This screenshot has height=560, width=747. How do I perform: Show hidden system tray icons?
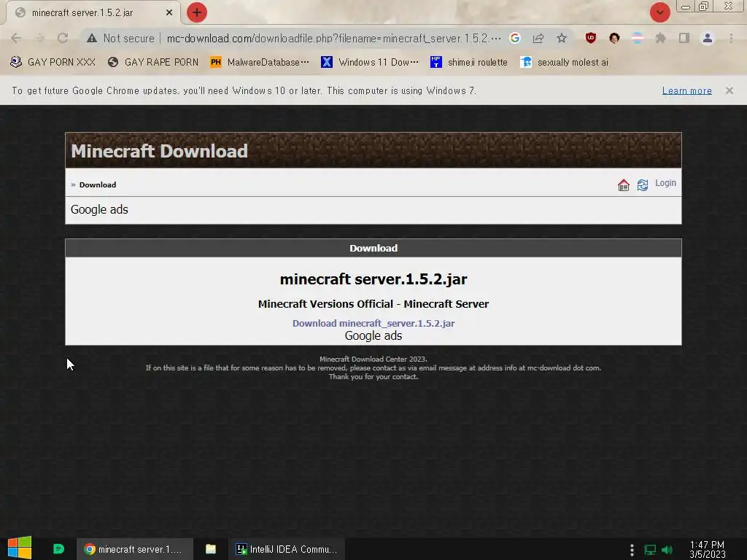[x=632, y=550]
